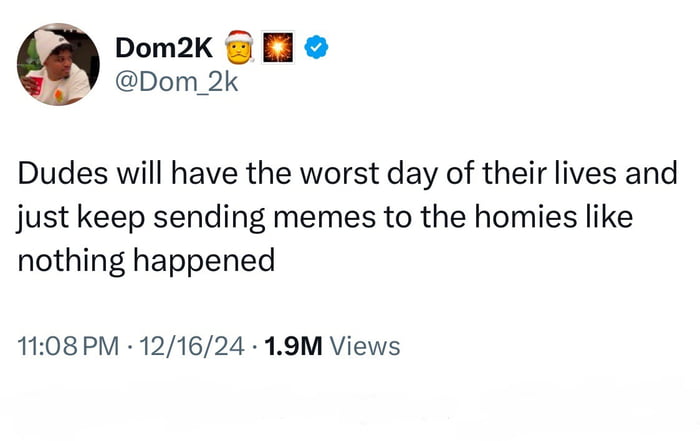The image size is (700, 441).
Task: Click the Dom2K display name
Action: [x=164, y=46]
